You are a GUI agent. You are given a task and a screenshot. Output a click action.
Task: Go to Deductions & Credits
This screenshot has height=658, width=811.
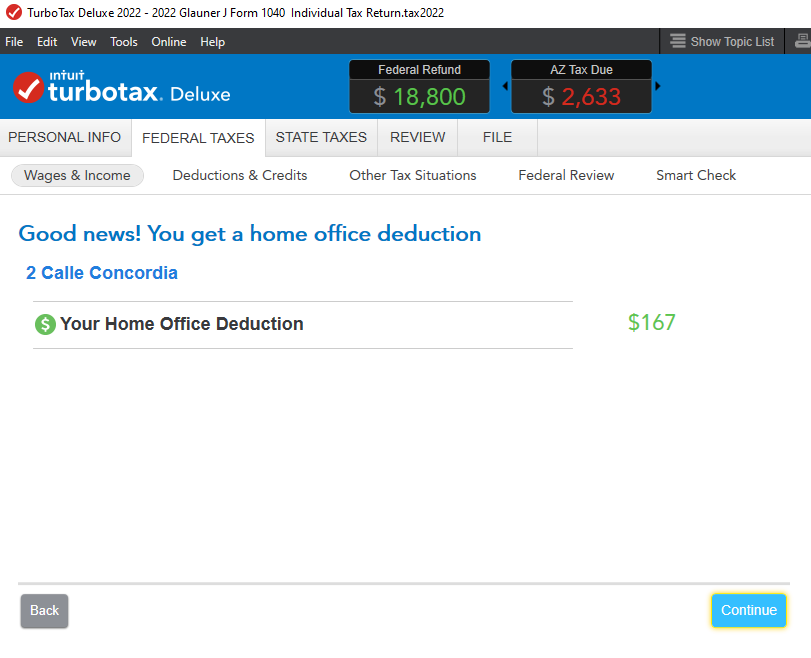[240, 175]
